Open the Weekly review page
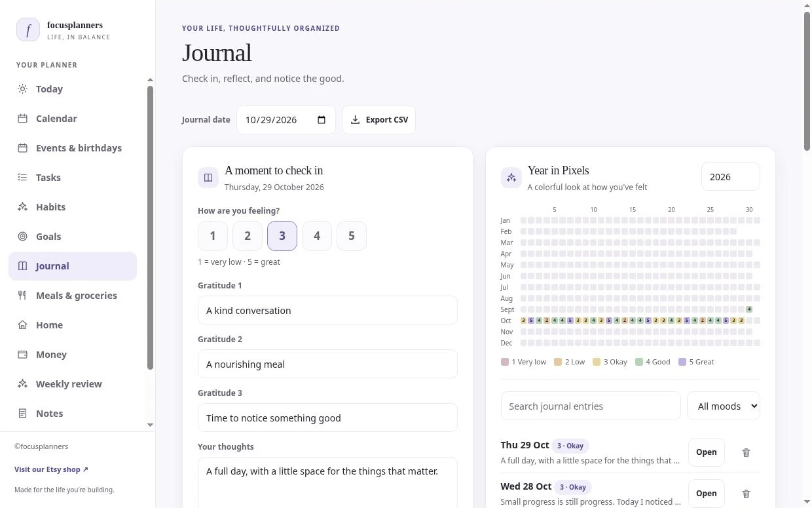The height and width of the screenshot is (508, 812). pyautogui.click(x=73, y=384)
